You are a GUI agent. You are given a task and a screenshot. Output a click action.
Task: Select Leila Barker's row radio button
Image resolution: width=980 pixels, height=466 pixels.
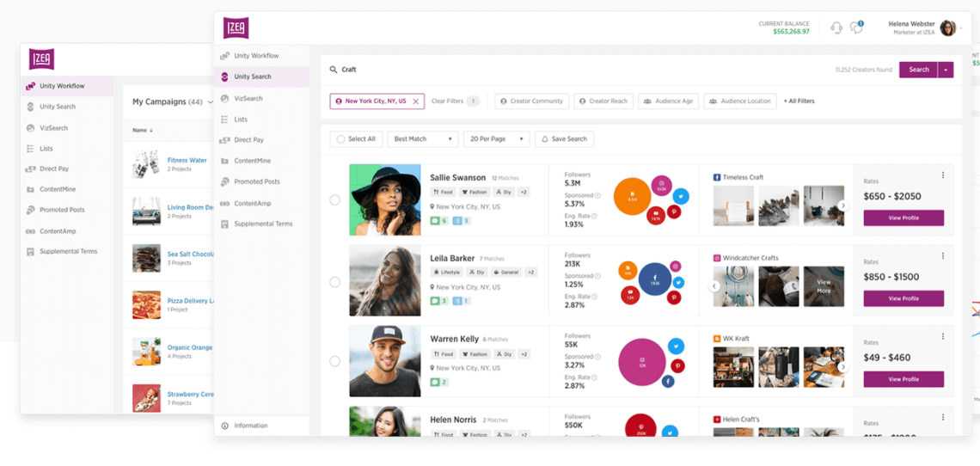(x=335, y=282)
